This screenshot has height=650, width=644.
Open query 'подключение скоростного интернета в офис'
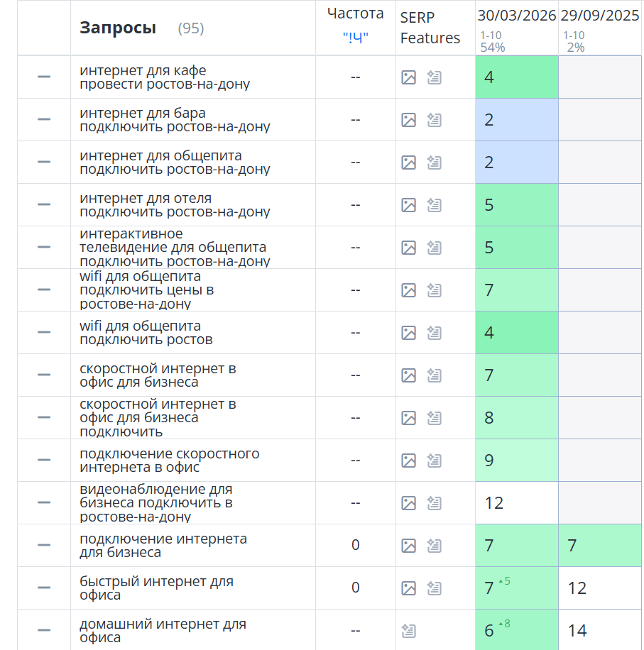170,460
